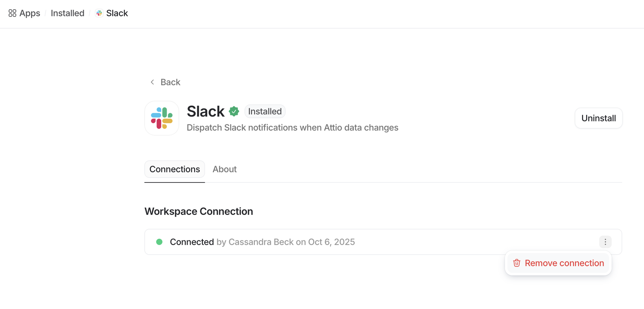This screenshot has height=309, width=644.
Task: Click the green connected status dot
Action: click(x=159, y=242)
